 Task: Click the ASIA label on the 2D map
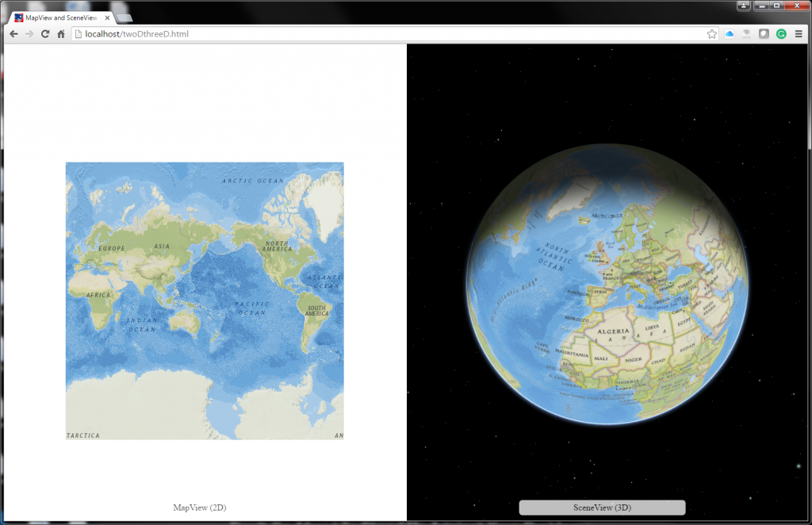(x=162, y=247)
